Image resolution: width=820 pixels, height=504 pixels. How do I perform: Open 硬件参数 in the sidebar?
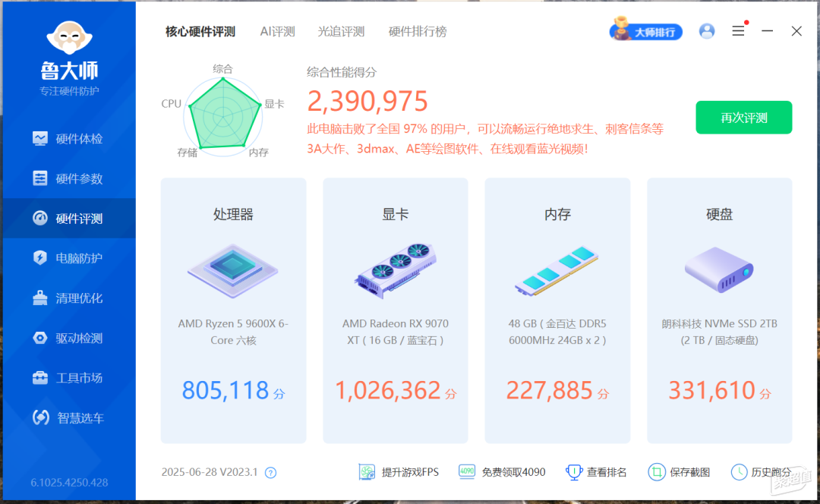69,178
